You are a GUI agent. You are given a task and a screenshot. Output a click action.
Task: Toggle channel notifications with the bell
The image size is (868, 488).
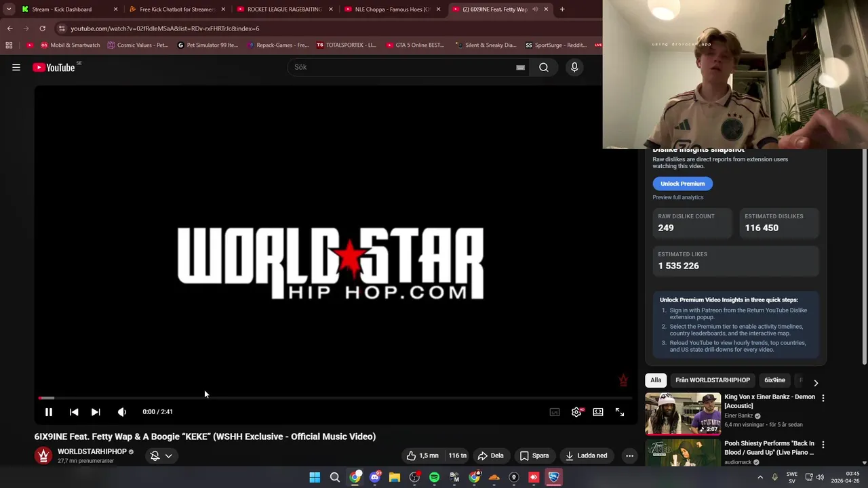pos(155,455)
